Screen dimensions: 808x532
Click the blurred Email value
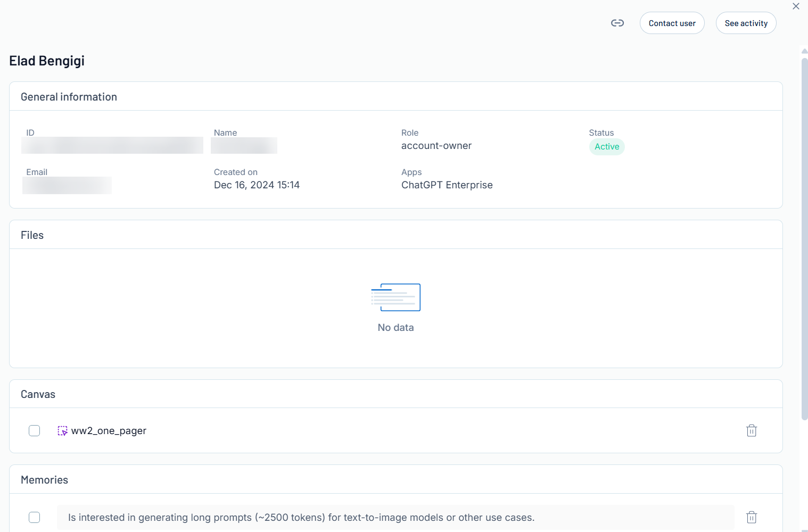click(67, 185)
